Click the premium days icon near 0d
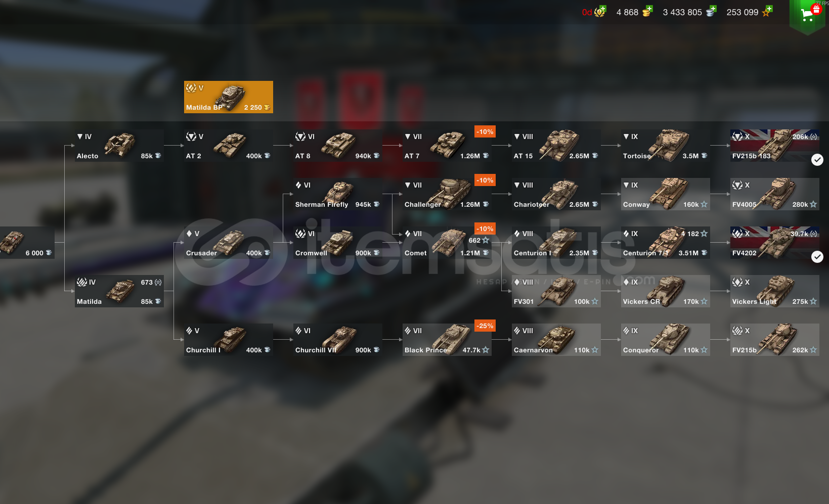Screen dimensions: 829x504 pos(600,12)
